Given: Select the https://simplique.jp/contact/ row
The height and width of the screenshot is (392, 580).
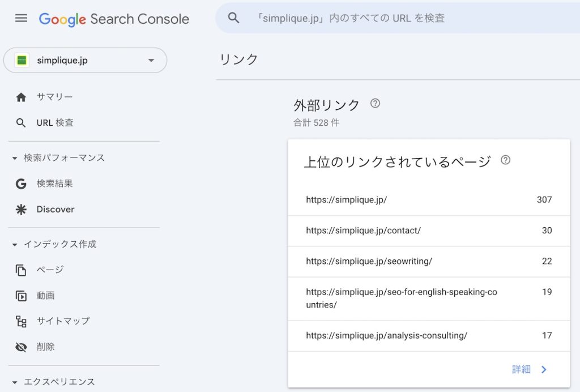Looking at the screenshot, I should [429, 231].
